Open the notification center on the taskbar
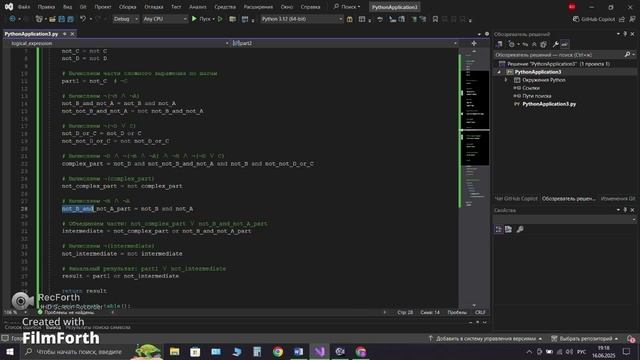Screen dimensions: 640x360 (626, 351)
